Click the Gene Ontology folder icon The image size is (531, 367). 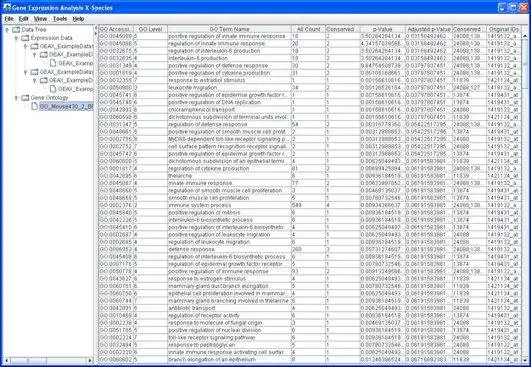(25, 98)
